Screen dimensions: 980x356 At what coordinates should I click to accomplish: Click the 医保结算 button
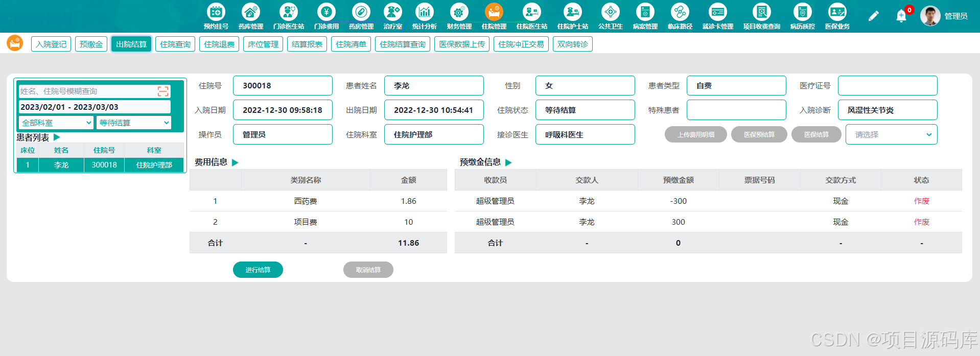coord(816,134)
